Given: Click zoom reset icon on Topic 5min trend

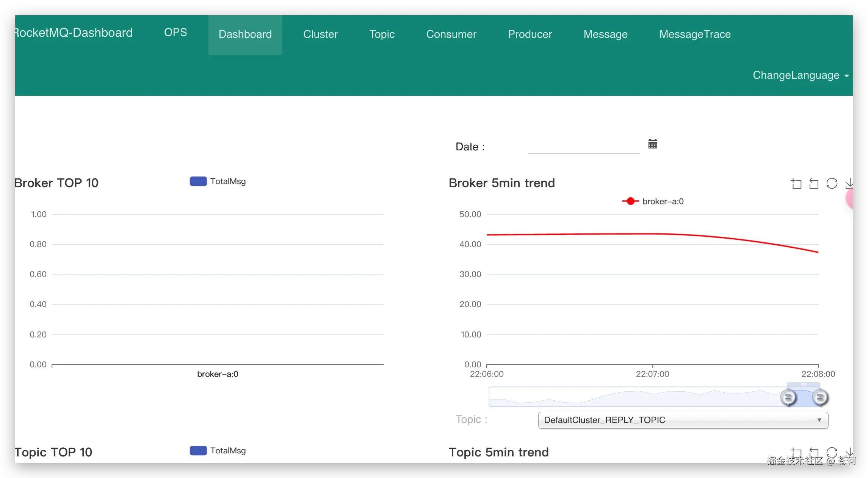Looking at the screenshot, I should pyautogui.click(x=814, y=453).
